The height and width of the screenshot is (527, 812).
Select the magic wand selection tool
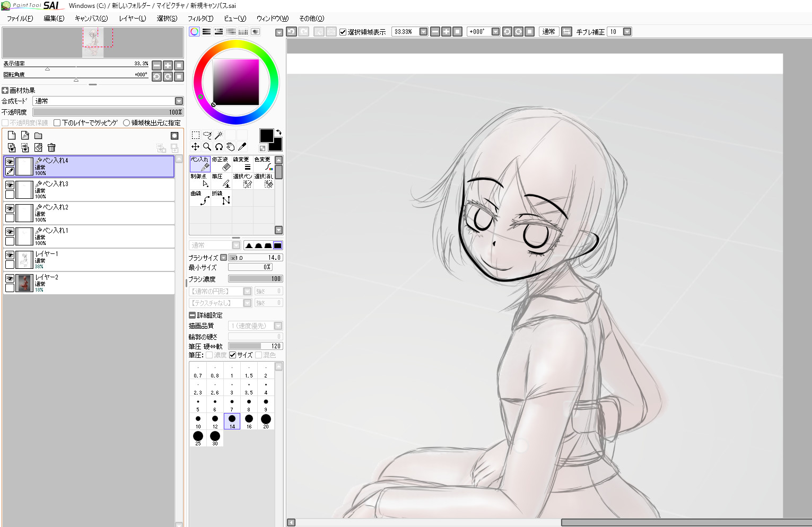[x=219, y=135]
